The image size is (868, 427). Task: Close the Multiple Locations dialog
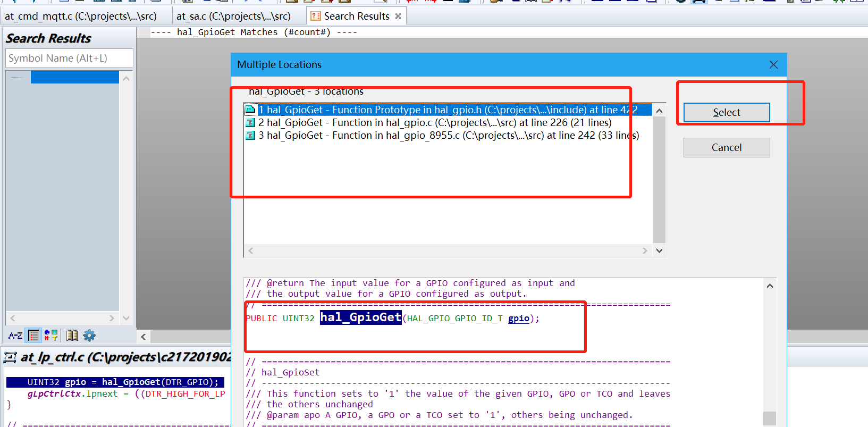(773, 65)
